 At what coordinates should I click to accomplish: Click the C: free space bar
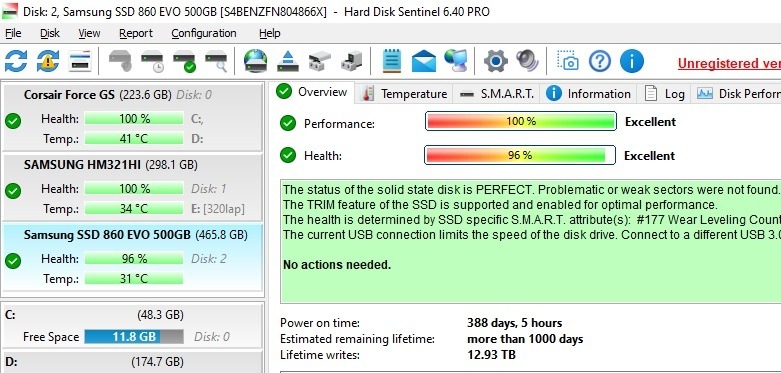tap(133, 337)
